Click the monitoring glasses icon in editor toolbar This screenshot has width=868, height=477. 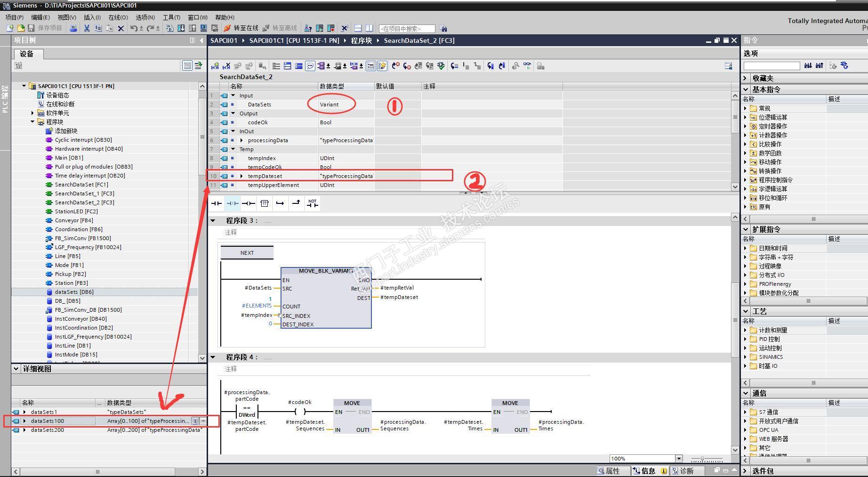click(x=527, y=66)
